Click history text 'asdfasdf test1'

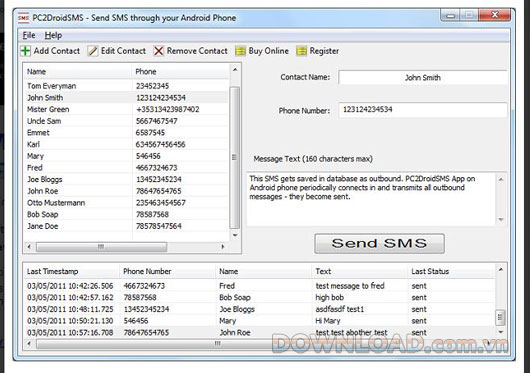[340, 309]
